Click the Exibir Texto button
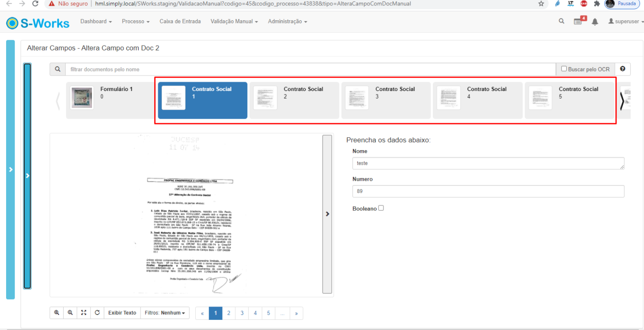This screenshot has height=330, width=644. coord(122,313)
